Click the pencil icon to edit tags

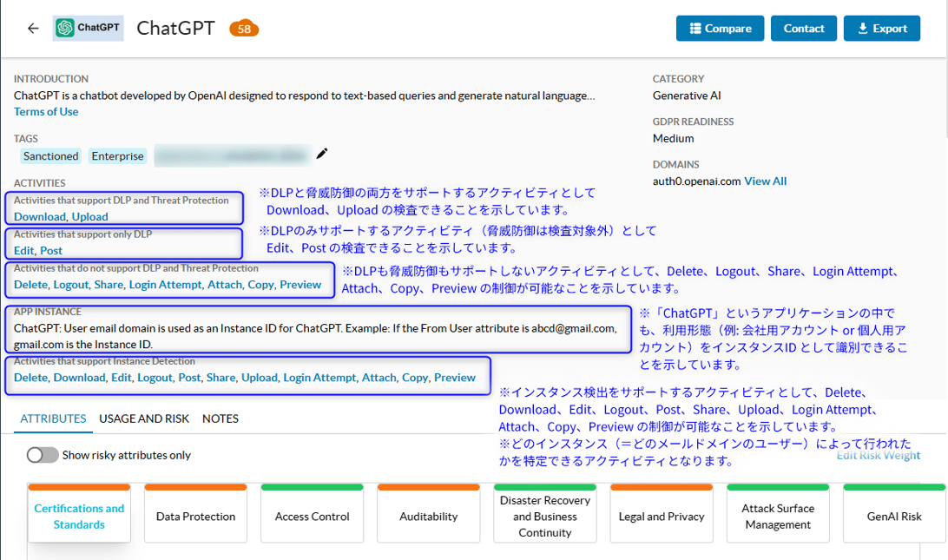pos(322,154)
